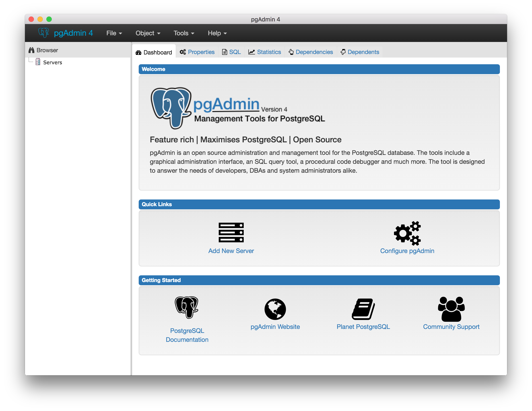Image resolution: width=532 pixels, height=411 pixels.
Task: Click 'Management Tools for PostgreSQL' tagline
Action: pyautogui.click(x=260, y=118)
